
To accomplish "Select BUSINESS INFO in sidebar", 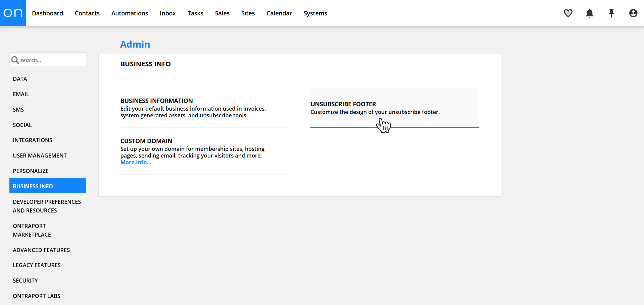I will (48, 185).
